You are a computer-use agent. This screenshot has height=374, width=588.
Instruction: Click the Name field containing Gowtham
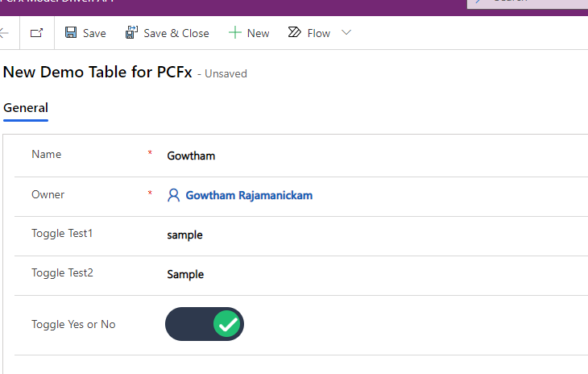click(191, 156)
